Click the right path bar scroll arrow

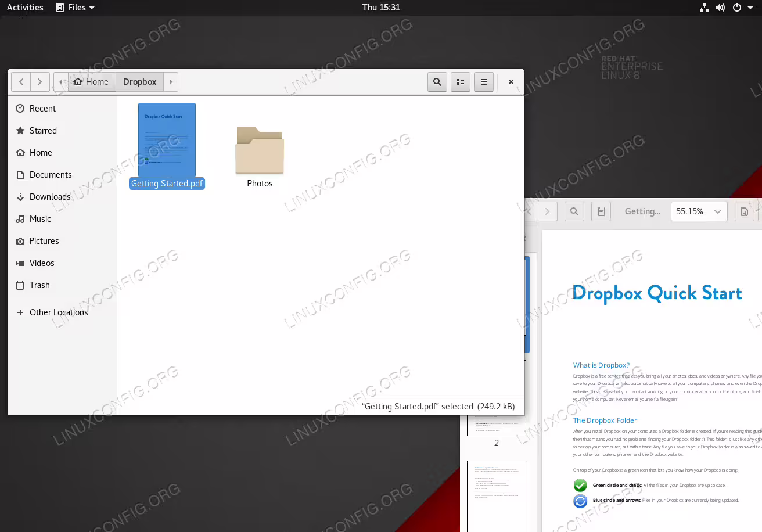click(171, 82)
